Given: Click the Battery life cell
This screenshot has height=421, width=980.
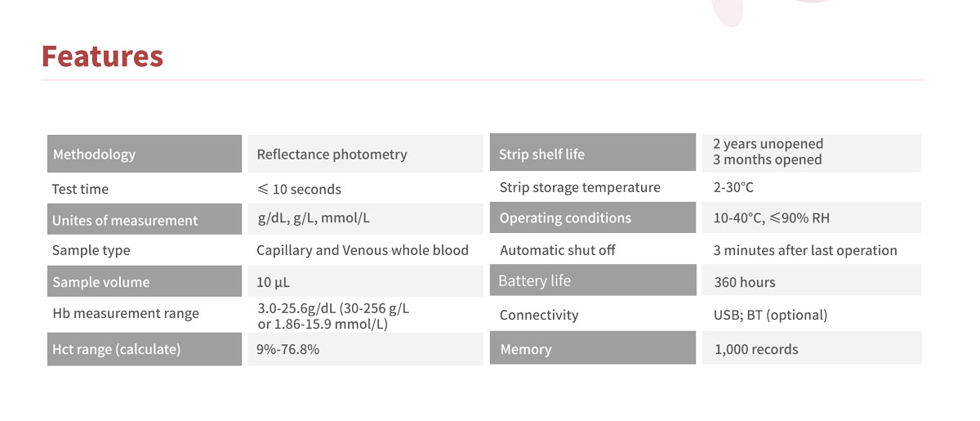Looking at the screenshot, I should coord(592,281).
